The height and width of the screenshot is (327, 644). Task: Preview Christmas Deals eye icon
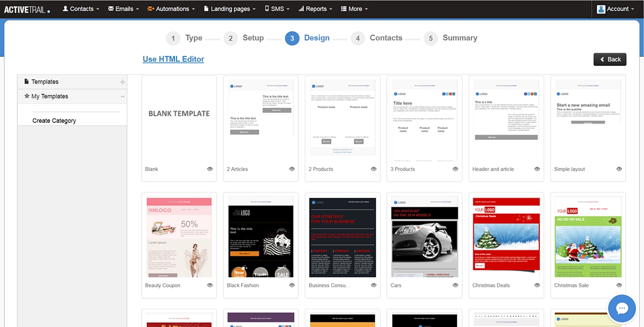point(537,285)
